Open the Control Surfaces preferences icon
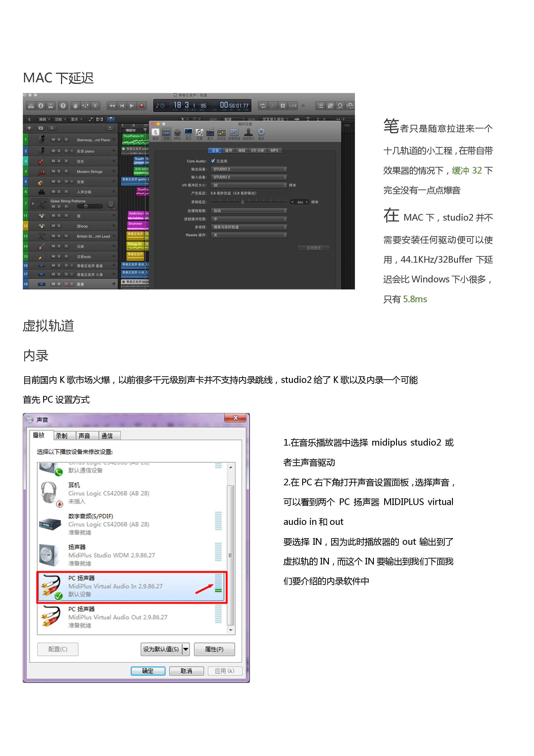 coord(234,134)
